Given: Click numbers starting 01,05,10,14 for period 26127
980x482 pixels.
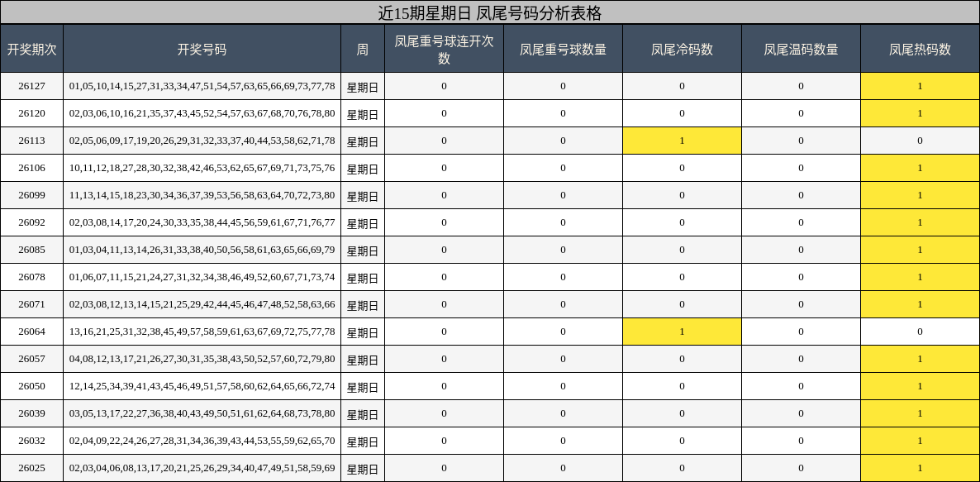Looking at the screenshot, I should 202,86.
